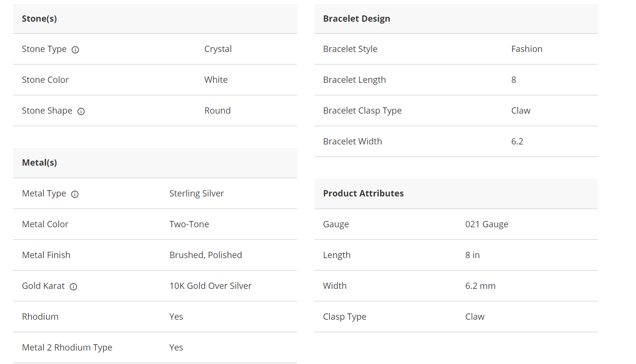Viewport: 636px width, 364px height.
Task: Click the info icon beside Metal Type
Action: [x=75, y=194]
